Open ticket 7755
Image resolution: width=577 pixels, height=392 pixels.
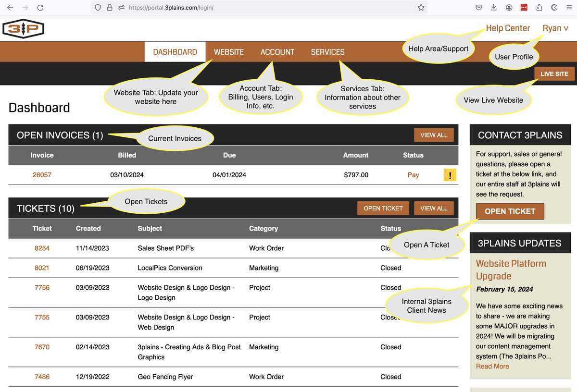[x=42, y=318]
